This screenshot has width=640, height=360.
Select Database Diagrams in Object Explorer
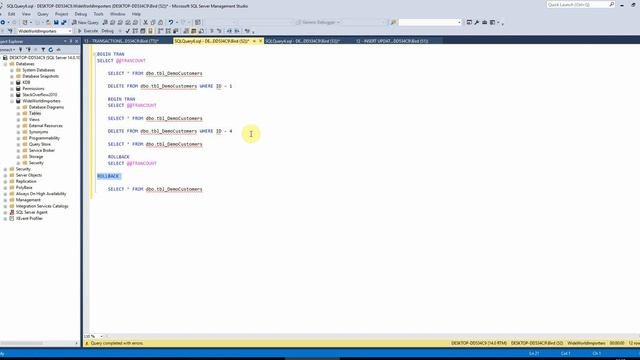click(46, 107)
